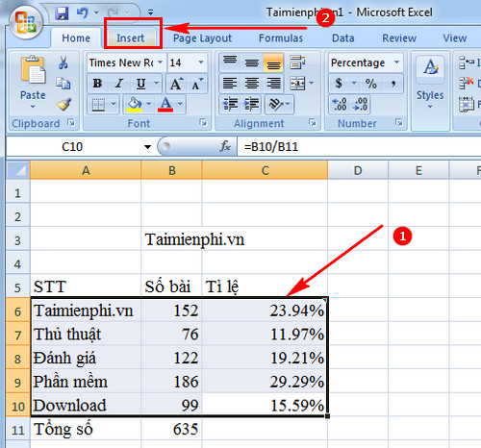
Task: Open the font name dropdown
Action: tap(160, 62)
